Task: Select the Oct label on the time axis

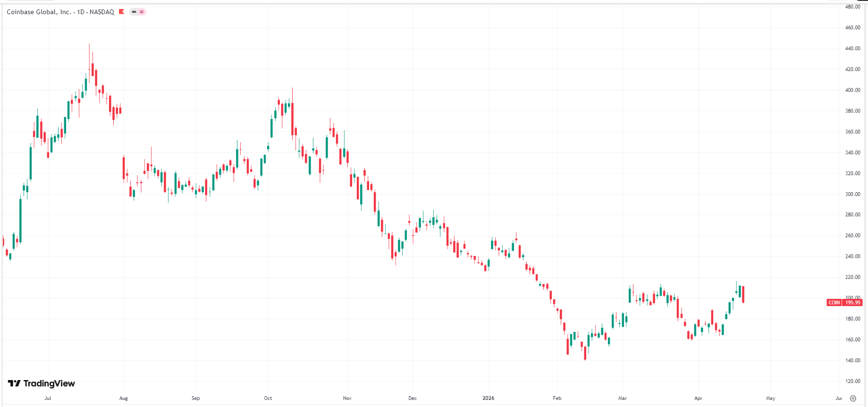Action: [x=268, y=399]
